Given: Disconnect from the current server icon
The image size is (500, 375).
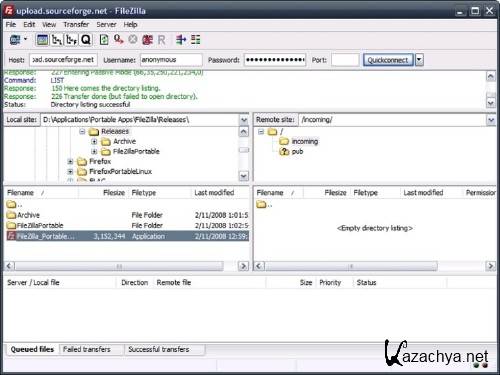Looking at the screenshot, I should pos(147,40).
